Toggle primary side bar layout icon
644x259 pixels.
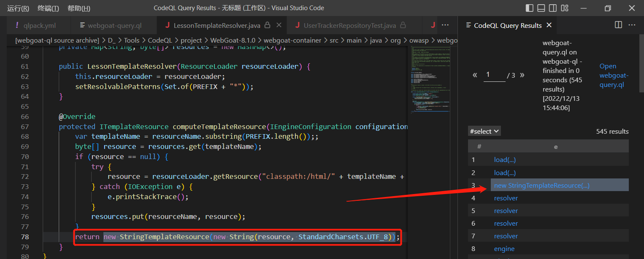point(529,8)
